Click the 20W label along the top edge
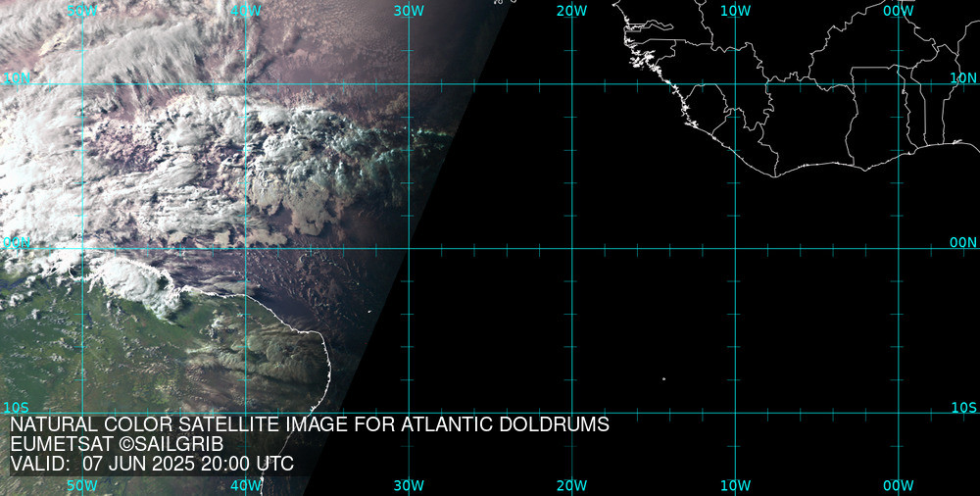980x496 pixels. tap(572, 11)
